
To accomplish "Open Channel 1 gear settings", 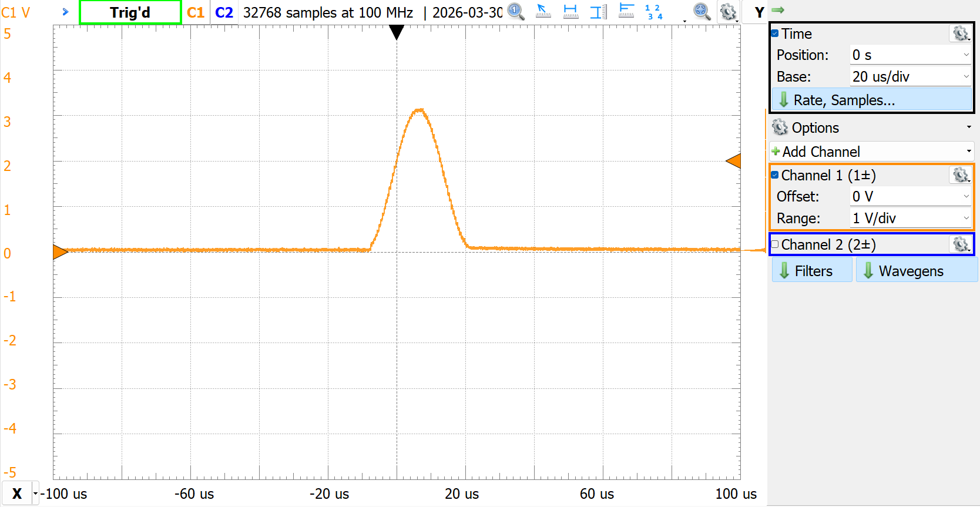I will coord(960,175).
